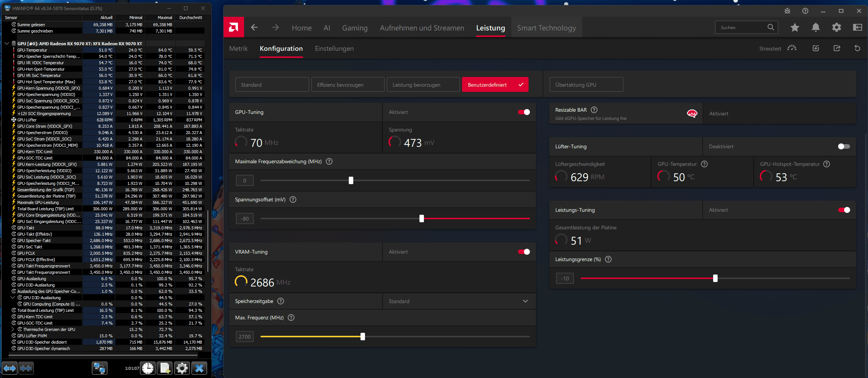Screen dimensions: 868x378
Task: Click HWiNFO clock reset timer icon
Action: coord(148,368)
